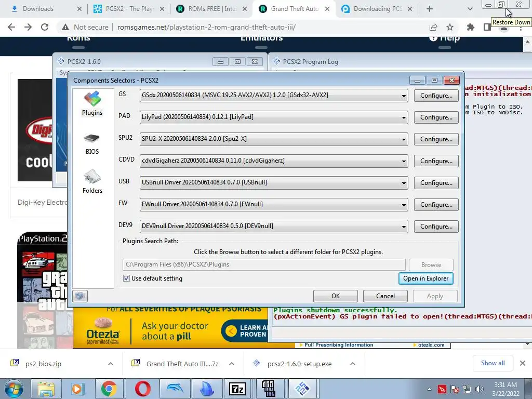532x399 pixels.
Task: Open Chrome tab search dropdown
Action: click(x=470, y=9)
